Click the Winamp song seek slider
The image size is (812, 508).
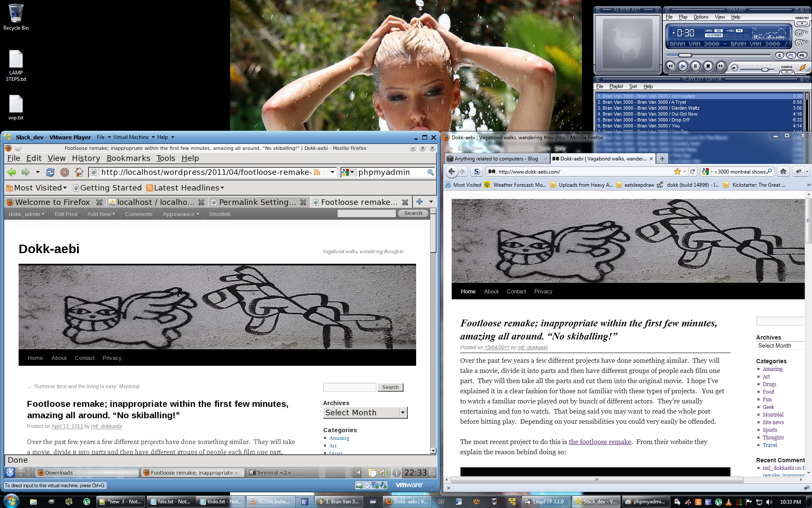[685, 55]
